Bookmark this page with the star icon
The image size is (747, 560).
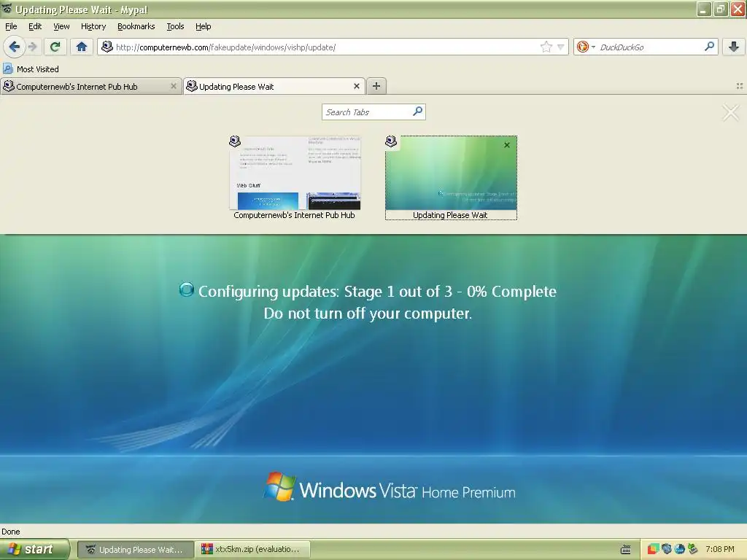click(x=546, y=47)
